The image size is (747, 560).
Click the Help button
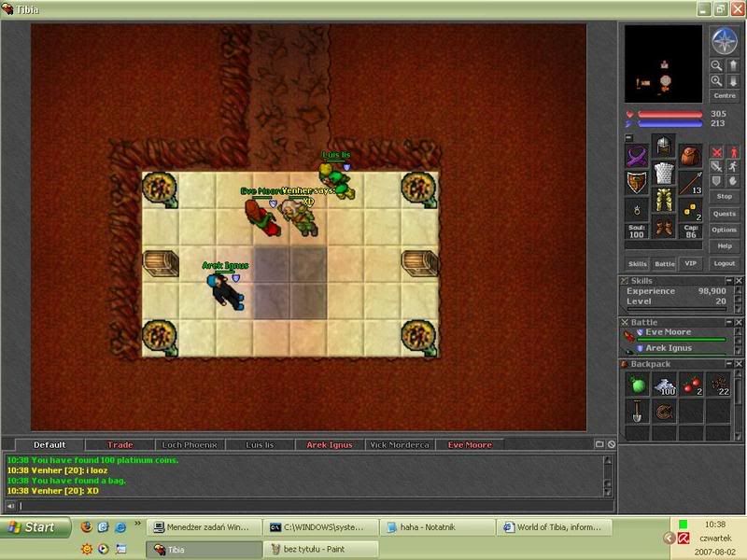pyautogui.click(x=725, y=246)
